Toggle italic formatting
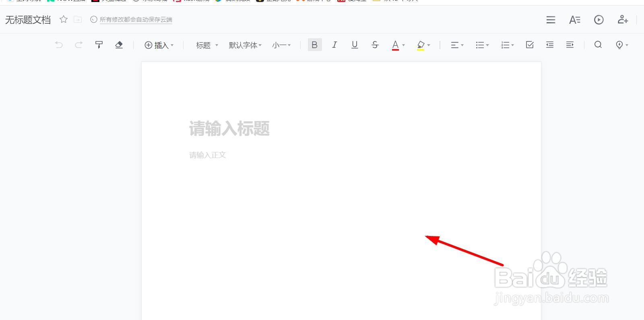The width and height of the screenshot is (644, 320). click(334, 45)
